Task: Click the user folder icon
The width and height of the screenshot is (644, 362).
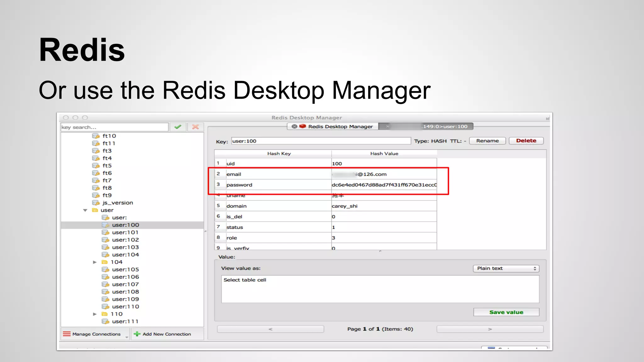Action: (x=95, y=210)
